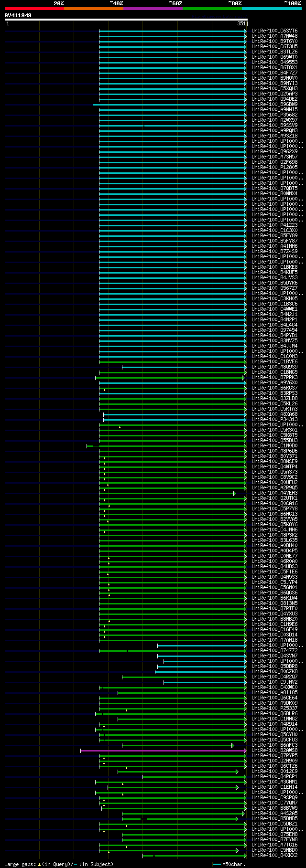Select hit label UniRef100_P34313
The height and width of the screenshot is (868, 306).
(x=274, y=420)
